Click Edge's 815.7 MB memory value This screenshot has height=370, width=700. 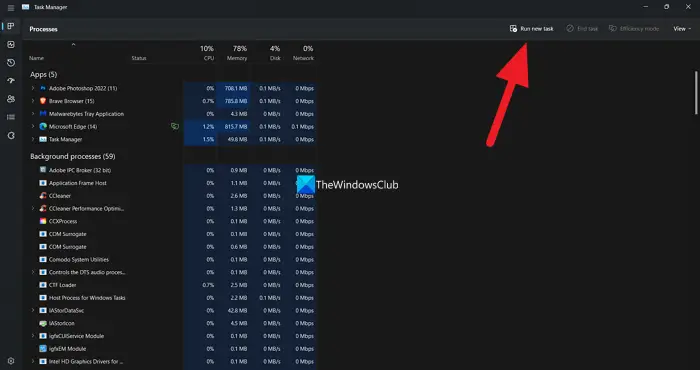pyautogui.click(x=236, y=127)
